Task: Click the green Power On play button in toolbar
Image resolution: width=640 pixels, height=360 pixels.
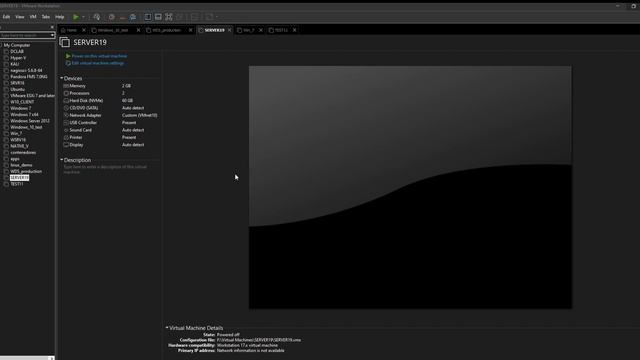Action: click(76, 17)
